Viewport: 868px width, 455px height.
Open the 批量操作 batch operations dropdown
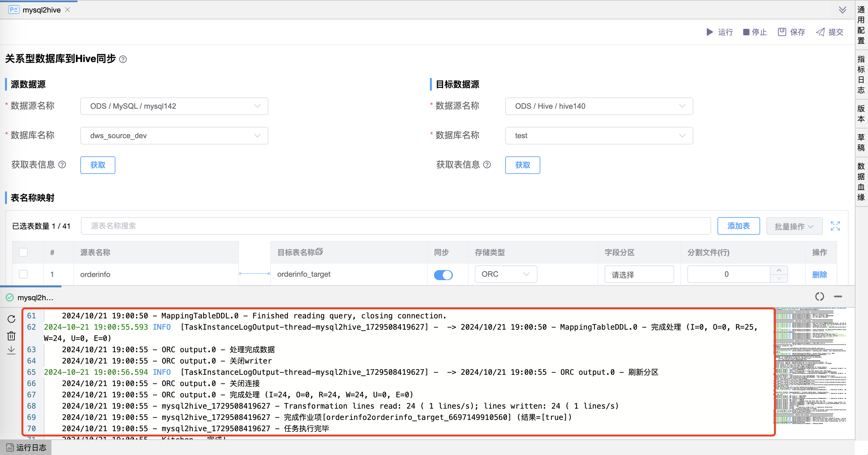point(794,226)
